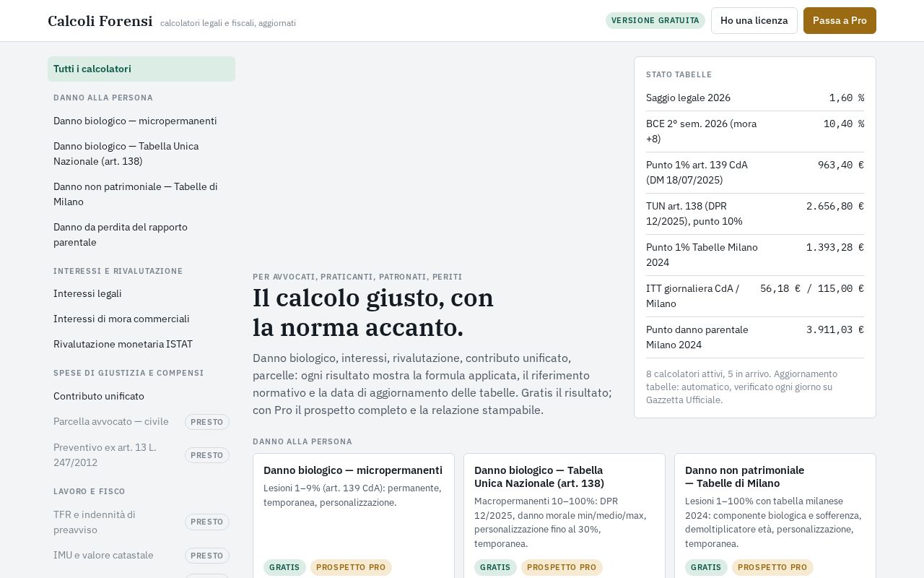The height and width of the screenshot is (578, 924).
Task: Click the Punto 1% Tabelle Milano 2024 label
Action: click(702, 254)
